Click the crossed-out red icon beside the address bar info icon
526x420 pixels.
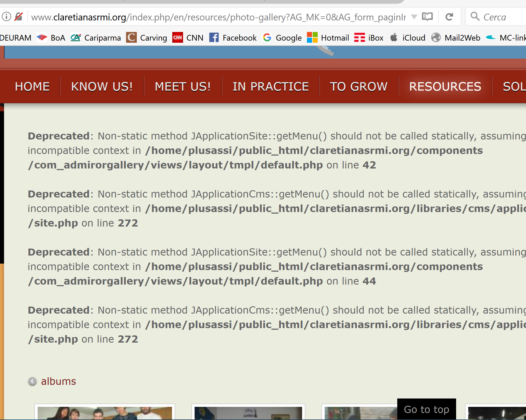coord(19,17)
